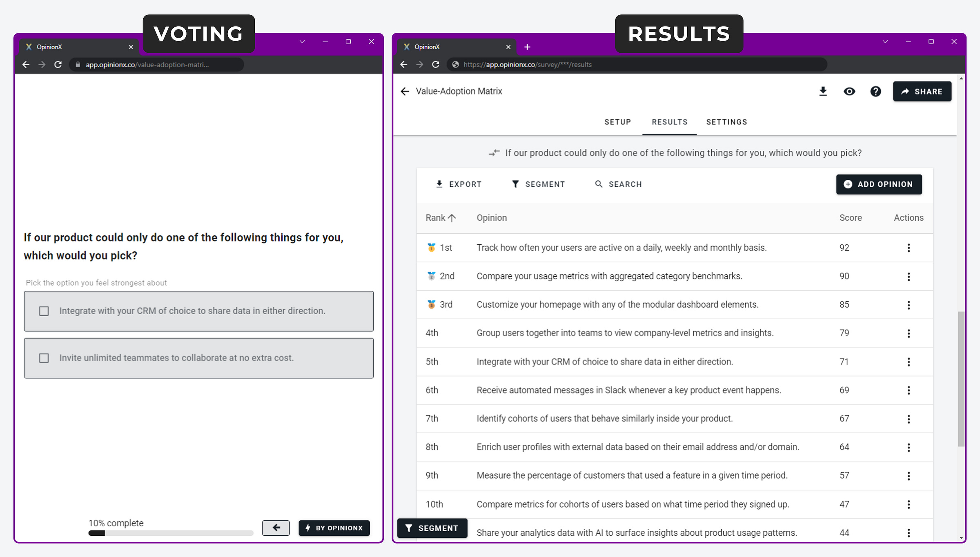Image resolution: width=980 pixels, height=557 pixels.
Task: Open actions menu for 9th ranked opinion
Action: [909, 476]
